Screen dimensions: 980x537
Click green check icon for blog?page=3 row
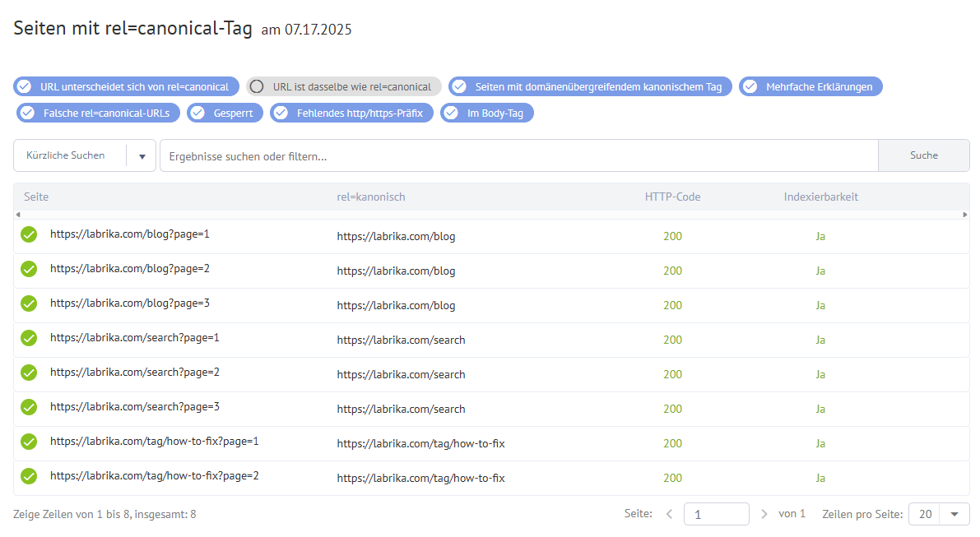[x=29, y=303]
